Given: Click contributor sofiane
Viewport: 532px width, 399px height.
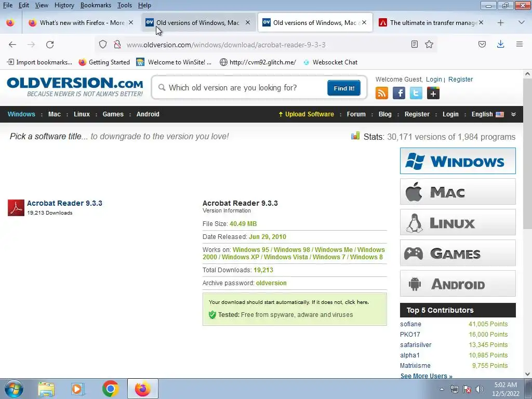Looking at the screenshot, I should pos(410,324).
